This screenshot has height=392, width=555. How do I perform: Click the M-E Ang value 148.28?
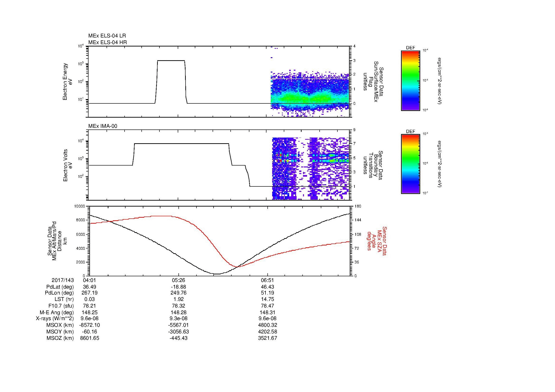[x=178, y=312]
